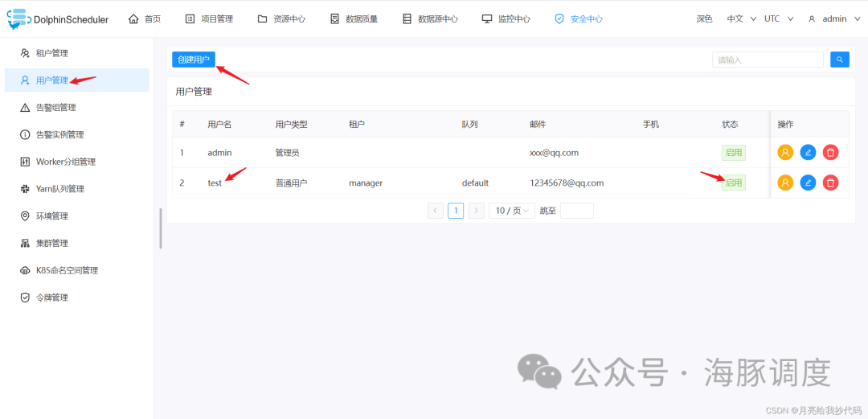Image resolution: width=868 pixels, height=419 pixels.
Task: Click the 普通用户 user type cell
Action: pyautogui.click(x=291, y=183)
